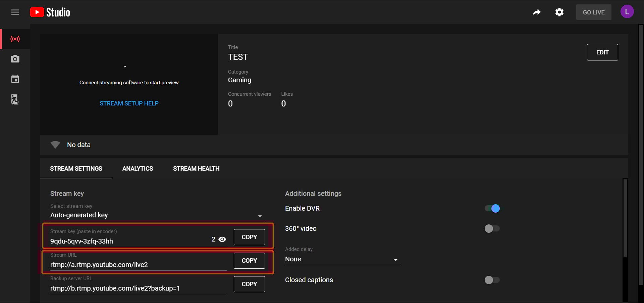Open the Webcam camera sidebar icon
Viewport: 644px width, 303px height.
pyautogui.click(x=15, y=59)
